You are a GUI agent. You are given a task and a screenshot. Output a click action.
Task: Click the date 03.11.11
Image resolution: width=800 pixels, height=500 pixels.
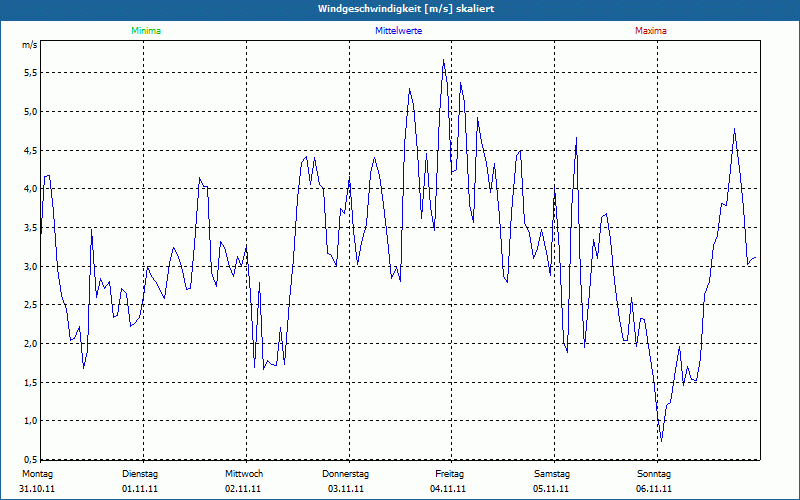tap(346, 489)
